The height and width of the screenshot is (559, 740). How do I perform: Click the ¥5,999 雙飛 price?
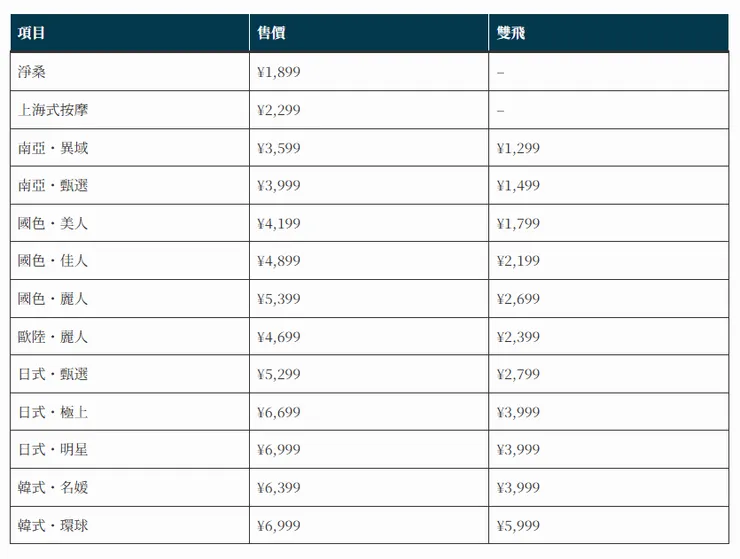518,525
